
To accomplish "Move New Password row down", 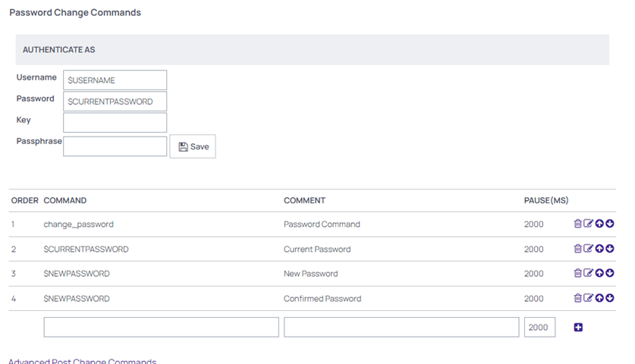I will click(610, 273).
